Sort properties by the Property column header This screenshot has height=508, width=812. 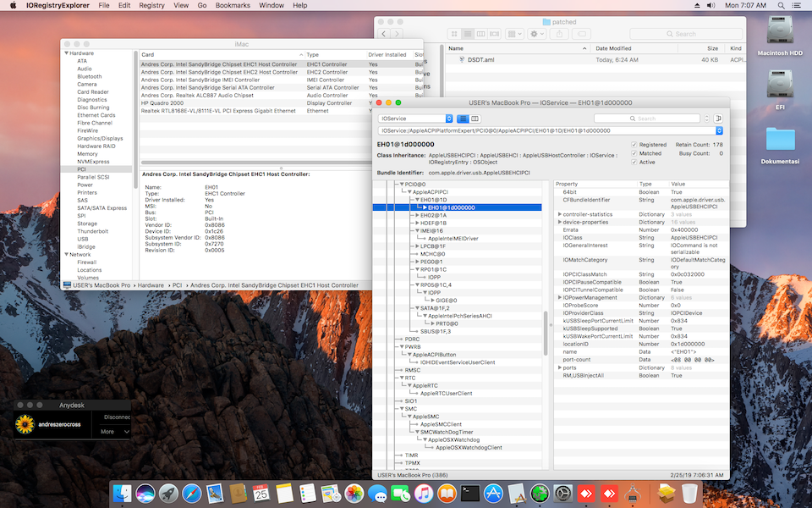595,184
